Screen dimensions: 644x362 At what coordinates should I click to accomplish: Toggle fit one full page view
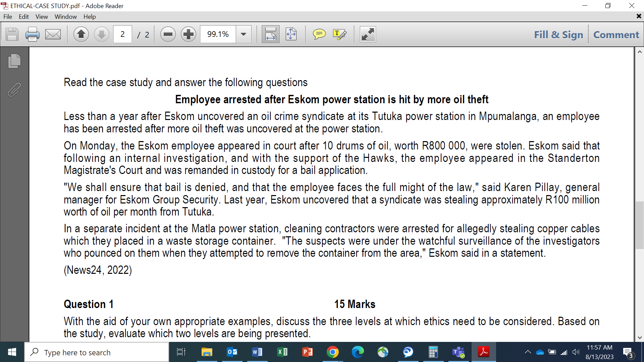point(291,34)
